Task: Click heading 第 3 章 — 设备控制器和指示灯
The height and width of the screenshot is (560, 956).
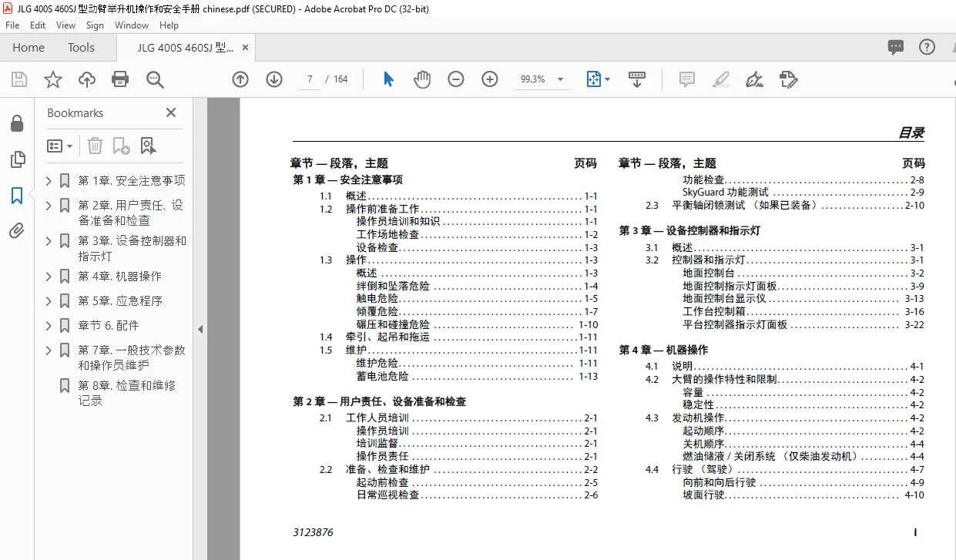Action: 689,231
